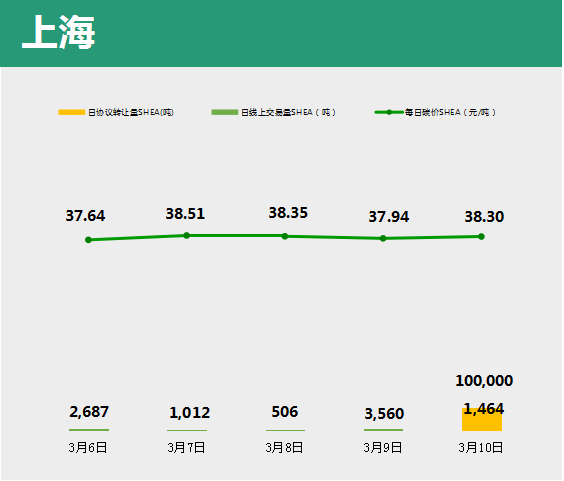
Task: Click the 3月6日 axis label
Action: coord(88,448)
